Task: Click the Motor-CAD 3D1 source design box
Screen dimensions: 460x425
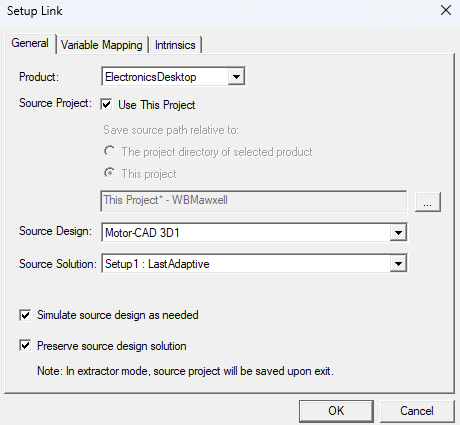Action: (254, 232)
